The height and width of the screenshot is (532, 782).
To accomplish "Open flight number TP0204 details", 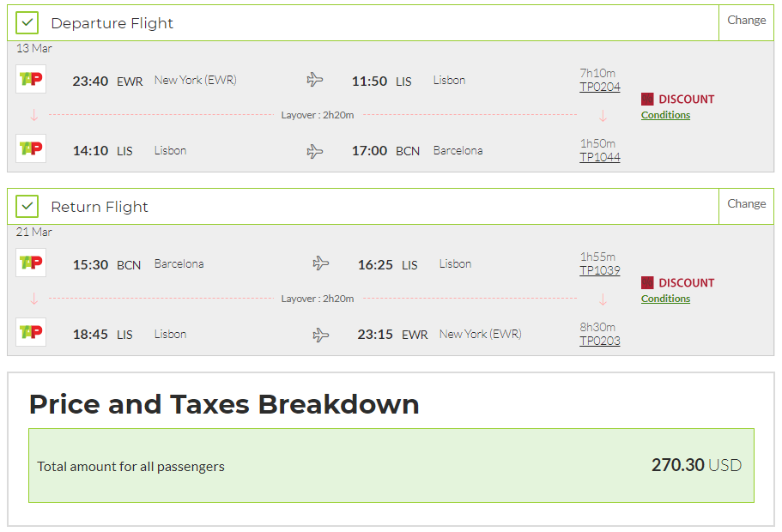I will coord(599,87).
